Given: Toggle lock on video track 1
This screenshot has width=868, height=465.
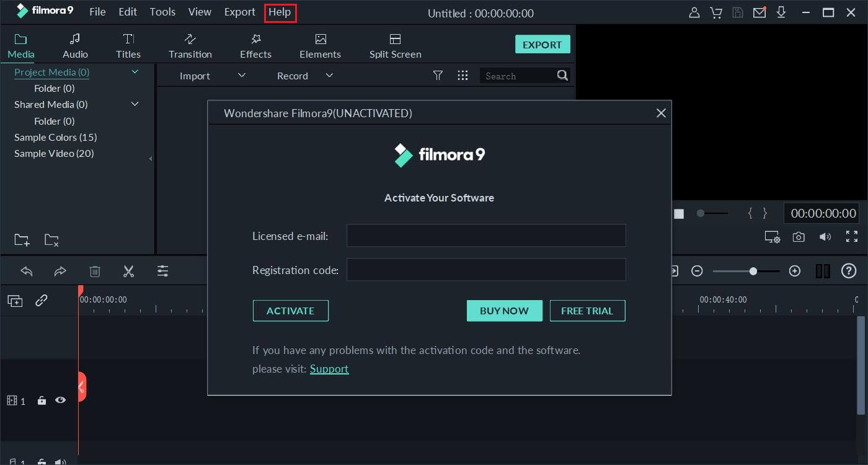Looking at the screenshot, I should point(42,401).
